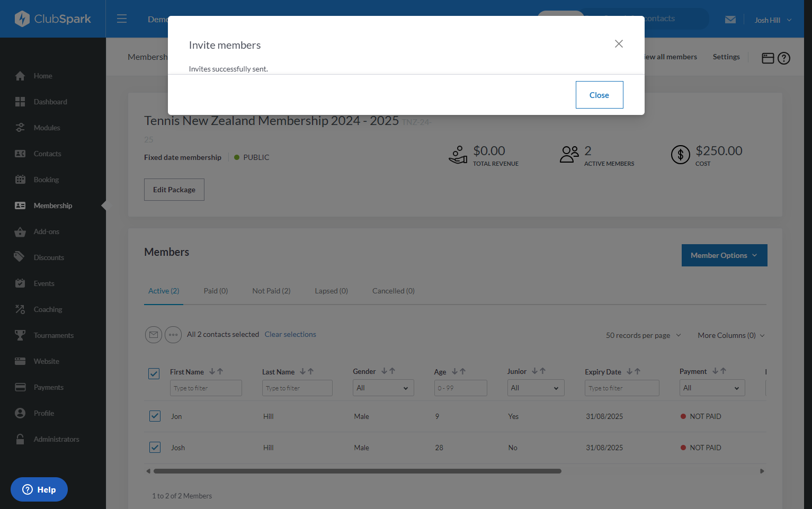The image size is (812, 509).
Task: Click the ClubSpark logo
Action: (x=53, y=19)
